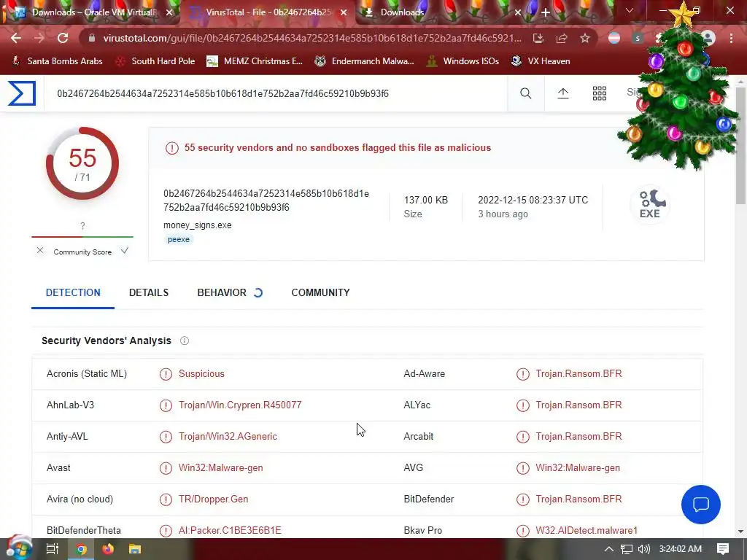Open Chrome from the taskbar

point(82,549)
